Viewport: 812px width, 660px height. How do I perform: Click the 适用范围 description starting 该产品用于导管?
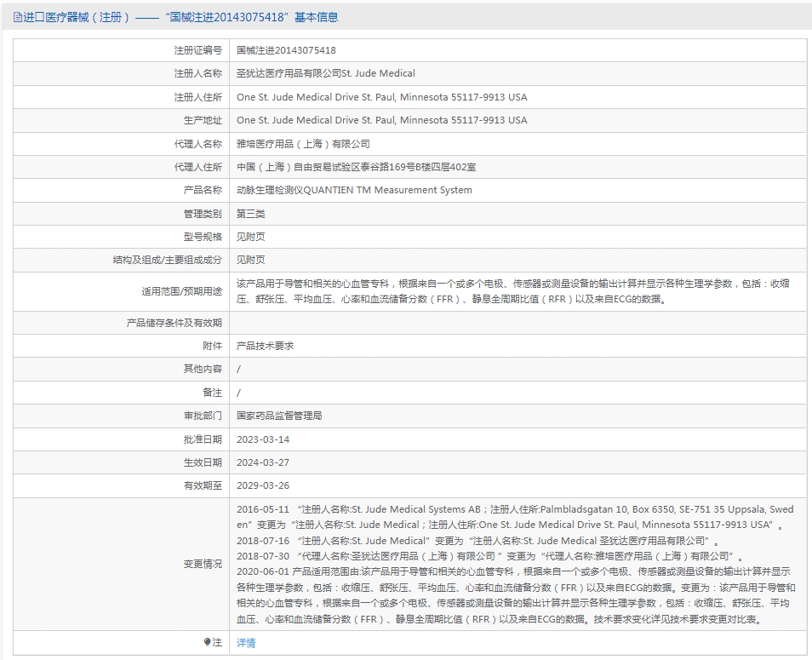[x=513, y=291]
